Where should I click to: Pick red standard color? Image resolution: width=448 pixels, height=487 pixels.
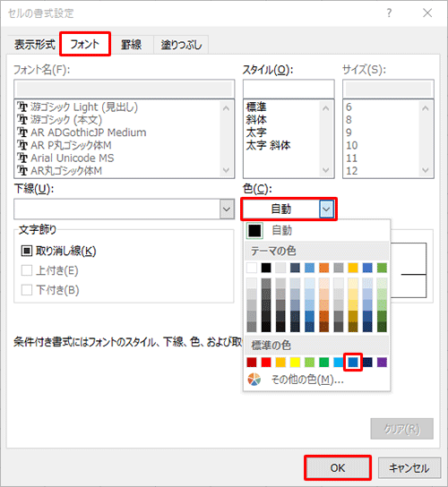(266, 363)
